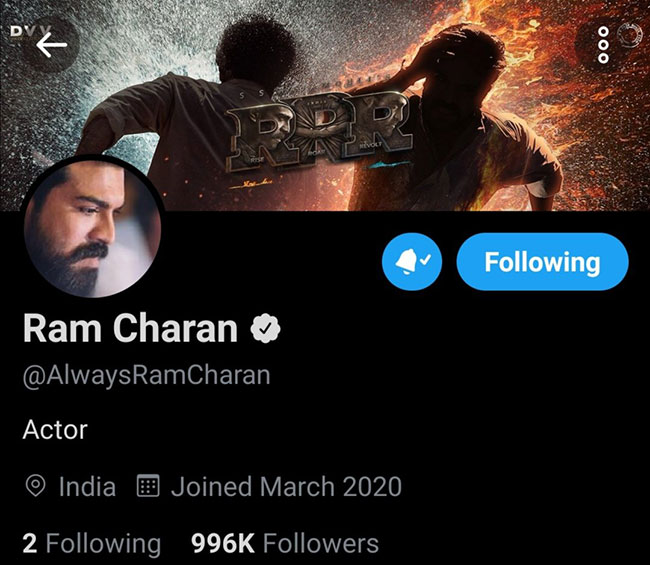This screenshot has height=565, width=650.
Task: Open the 996K Followers list
Action: (285, 543)
